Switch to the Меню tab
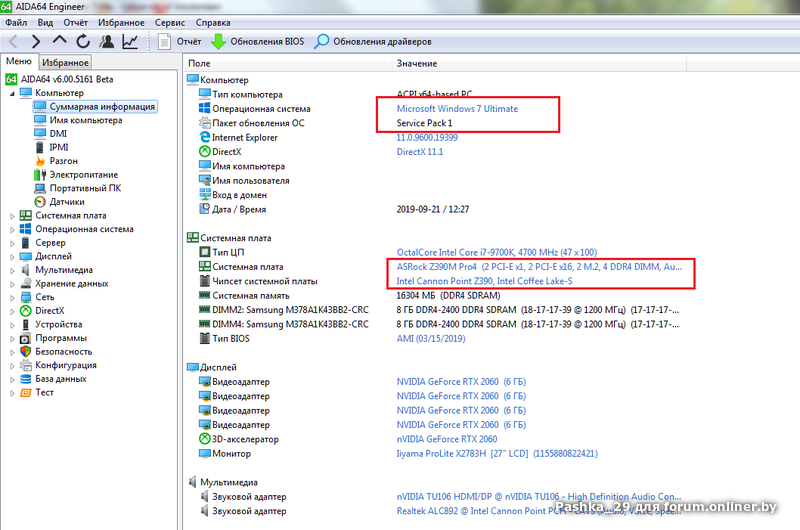 click(19, 61)
